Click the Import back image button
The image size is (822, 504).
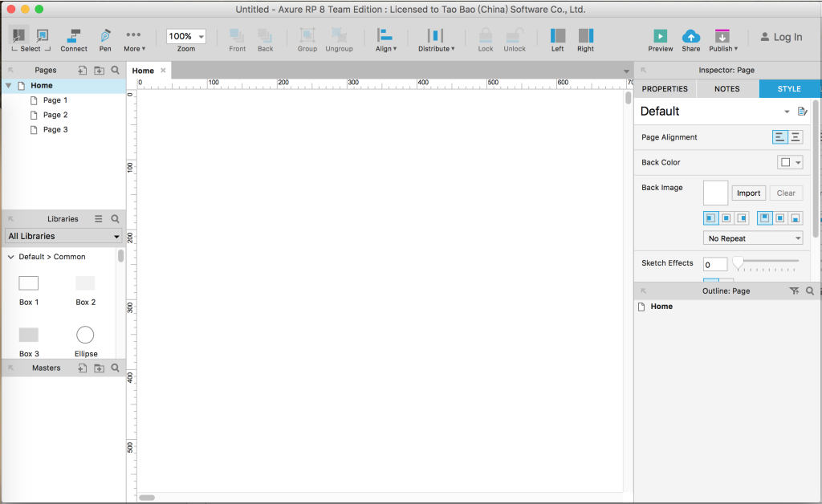(748, 193)
